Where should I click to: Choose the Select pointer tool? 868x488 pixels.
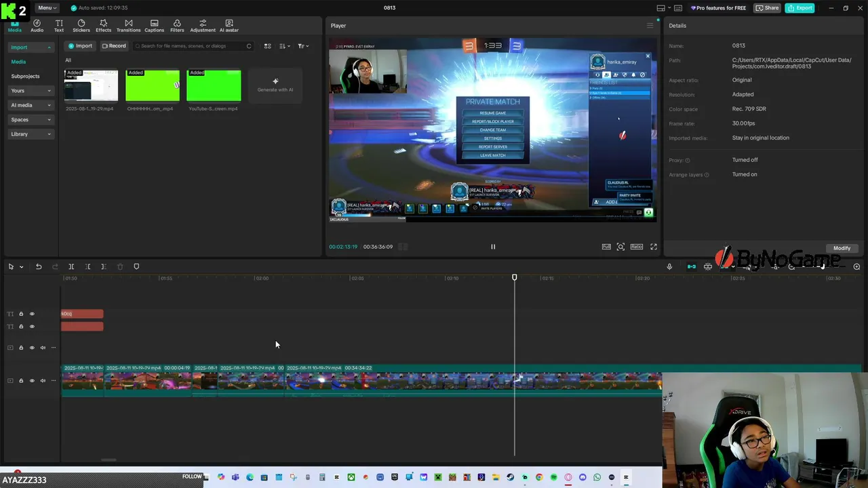tap(11, 267)
